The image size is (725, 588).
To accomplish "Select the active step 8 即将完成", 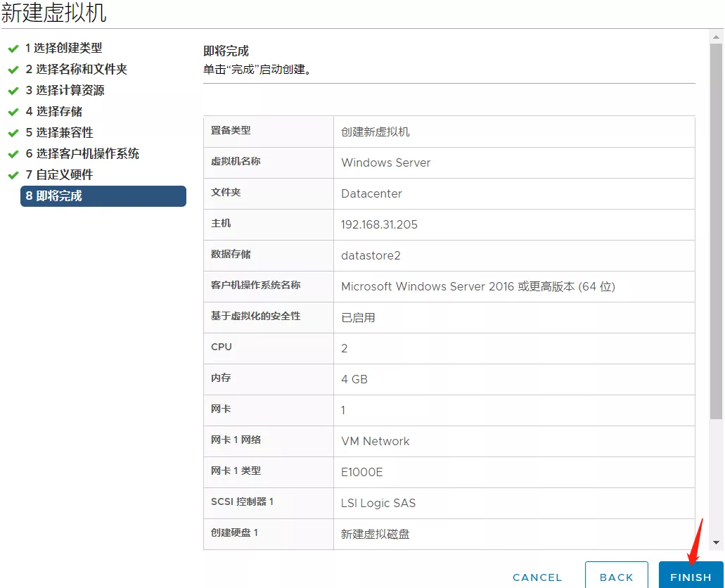I will pyautogui.click(x=103, y=196).
